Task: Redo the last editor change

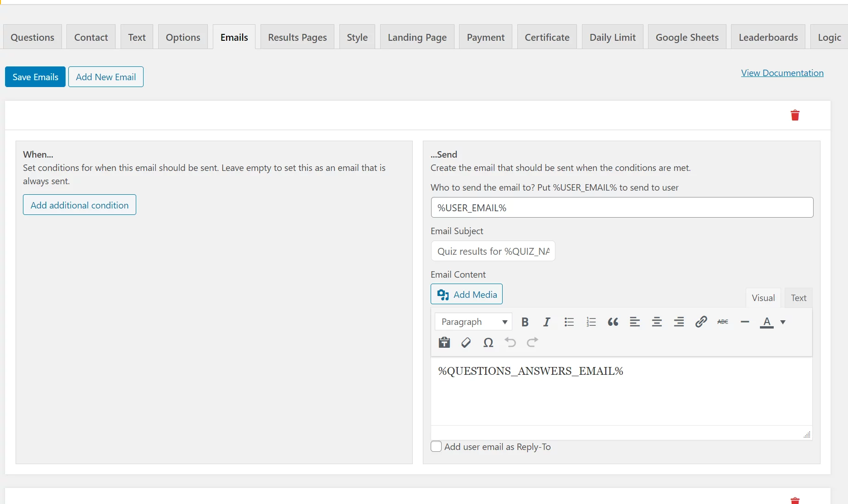Action: tap(532, 342)
